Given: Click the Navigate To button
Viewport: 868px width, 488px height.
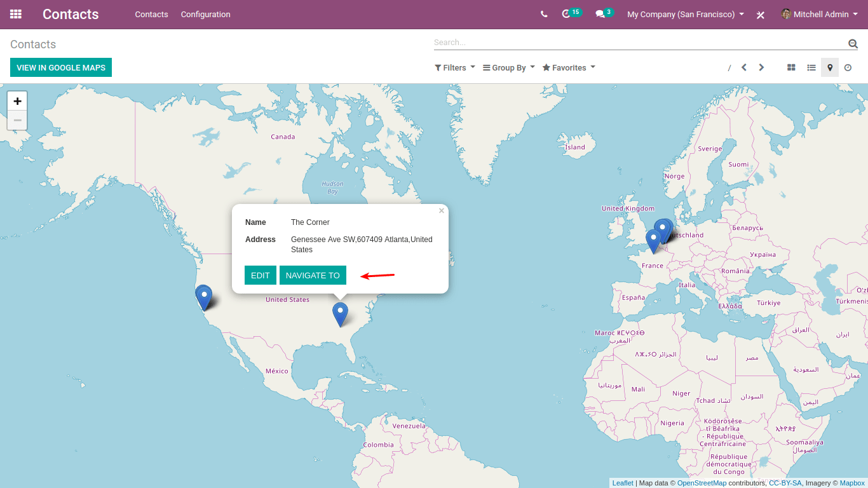Looking at the screenshot, I should (x=313, y=275).
